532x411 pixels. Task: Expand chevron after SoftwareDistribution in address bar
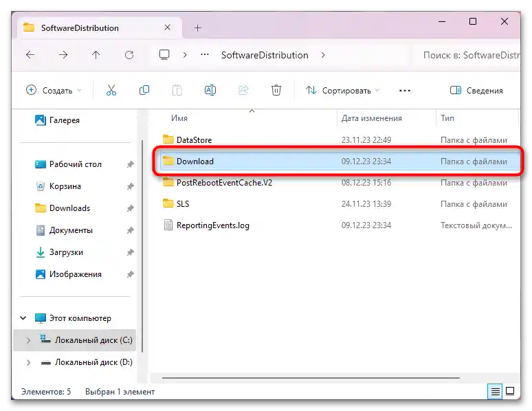(x=323, y=55)
